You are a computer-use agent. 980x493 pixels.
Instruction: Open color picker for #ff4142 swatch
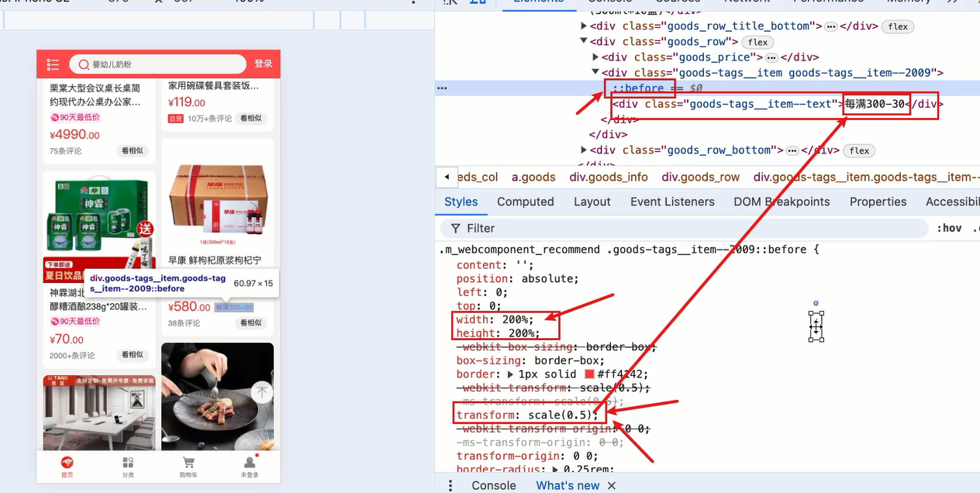pos(589,374)
